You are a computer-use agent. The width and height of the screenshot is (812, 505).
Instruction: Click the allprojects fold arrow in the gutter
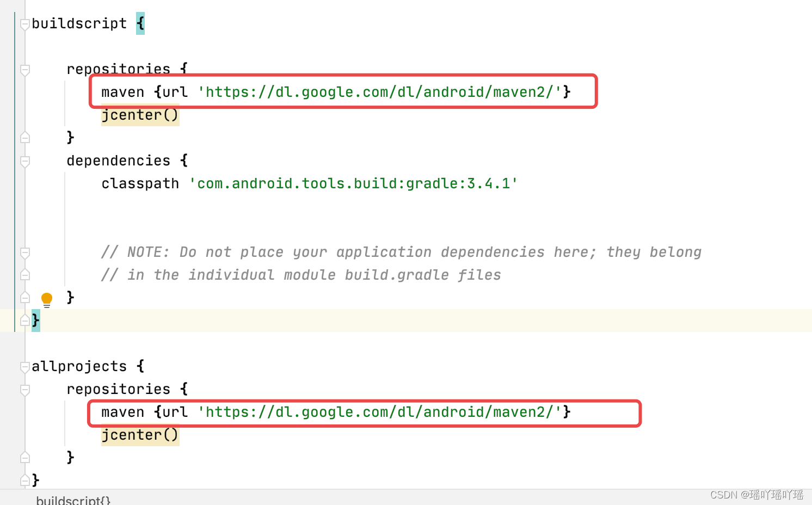coord(24,367)
